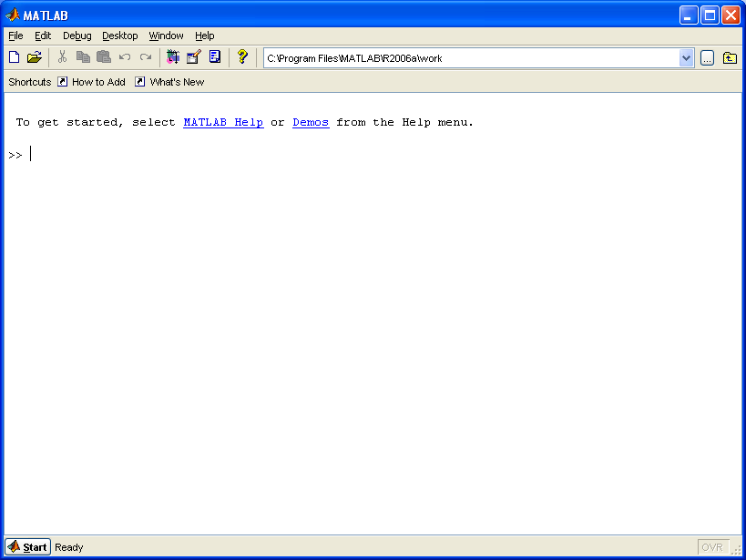Follow the MATLAB Help link
The width and height of the screenshot is (746, 560).
pos(223,122)
